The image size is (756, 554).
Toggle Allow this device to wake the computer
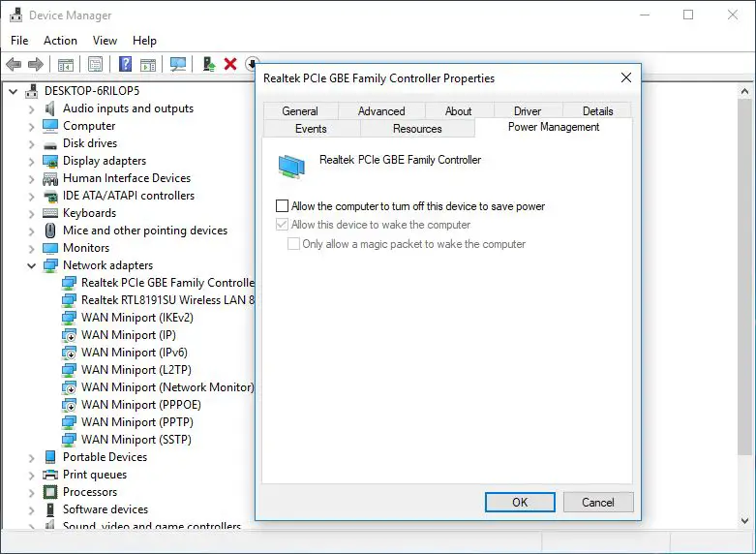[282, 225]
